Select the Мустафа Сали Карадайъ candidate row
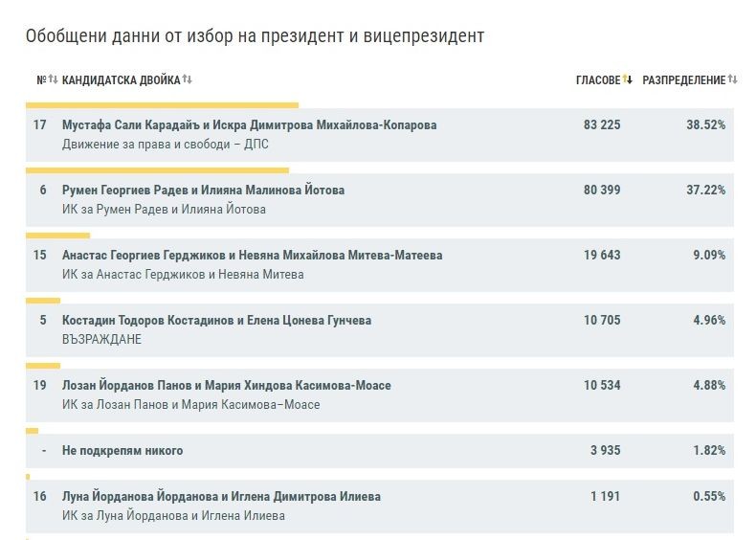Image resolution: width=756 pixels, height=540 pixels. [x=380, y=135]
